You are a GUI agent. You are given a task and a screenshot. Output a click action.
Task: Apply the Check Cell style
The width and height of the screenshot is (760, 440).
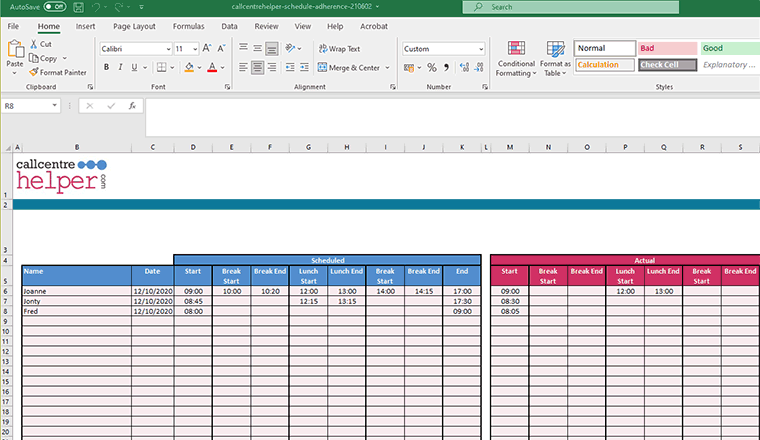coord(667,64)
